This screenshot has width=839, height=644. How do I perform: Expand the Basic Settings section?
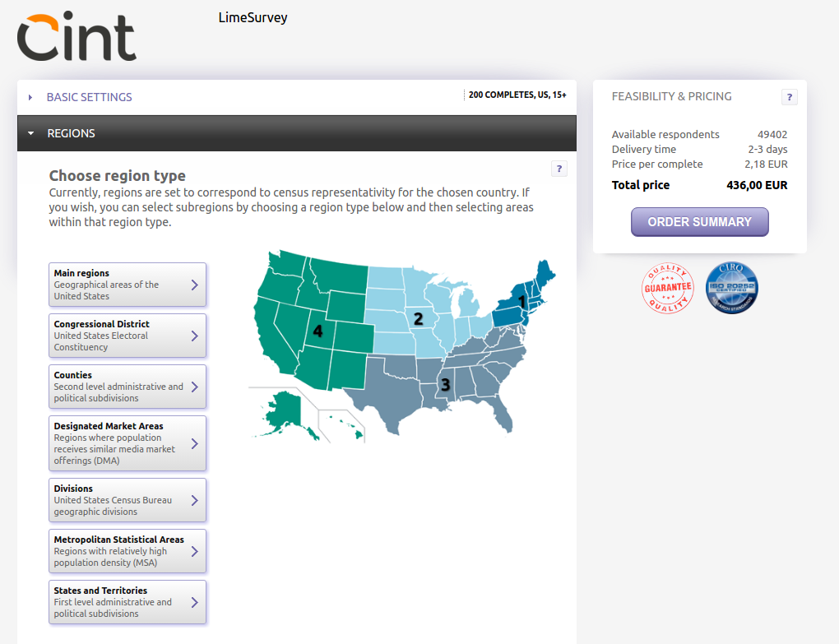click(89, 97)
